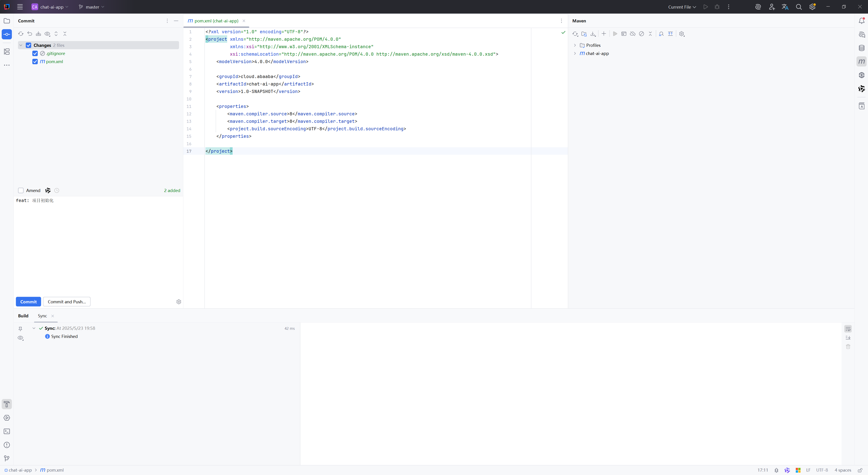Open notifications bell icon

pos(862,21)
